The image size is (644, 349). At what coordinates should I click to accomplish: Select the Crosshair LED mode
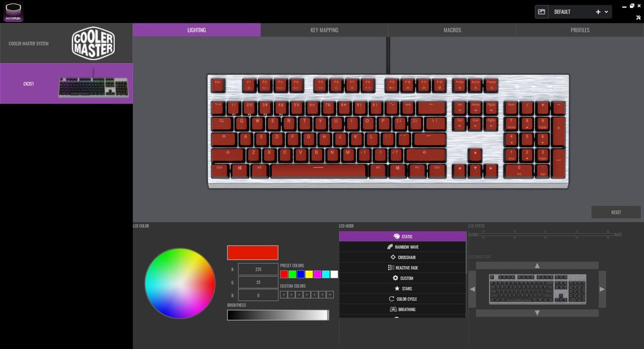(403, 257)
